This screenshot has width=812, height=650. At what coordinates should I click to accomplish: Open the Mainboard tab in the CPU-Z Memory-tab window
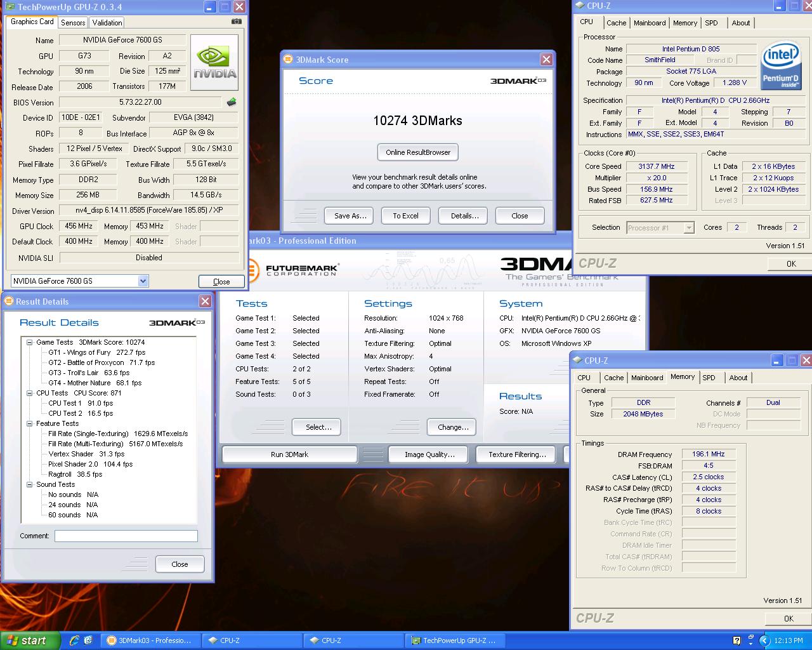tap(647, 378)
